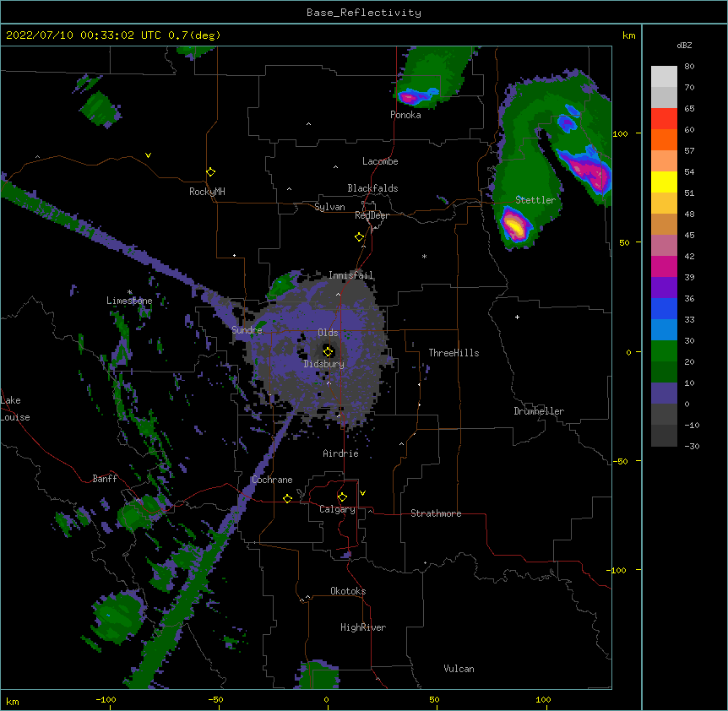728x711 pixels.
Task: Click the white star marker east of RedDeer
Action: pyautogui.click(x=424, y=256)
